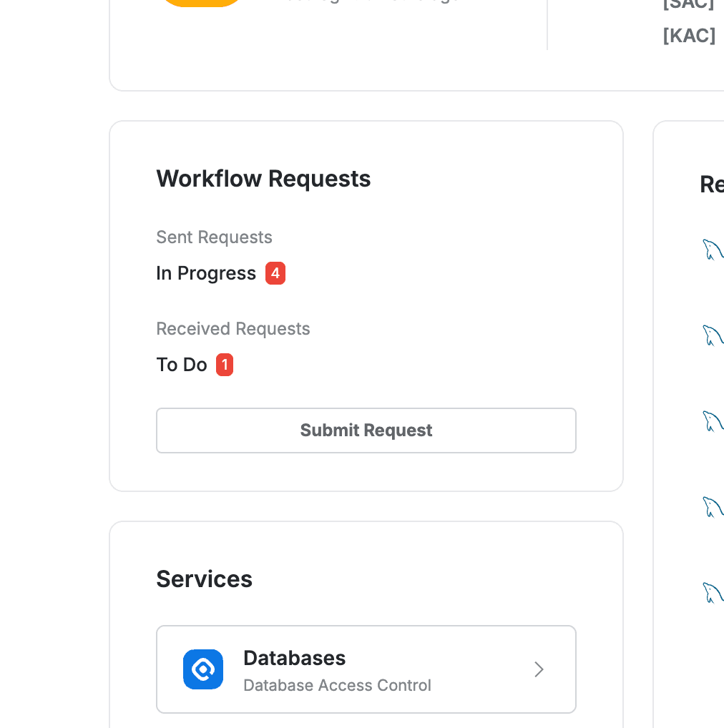Open the Database Access Control service
Image resolution: width=724 pixels, height=728 pixels.
coord(337,685)
